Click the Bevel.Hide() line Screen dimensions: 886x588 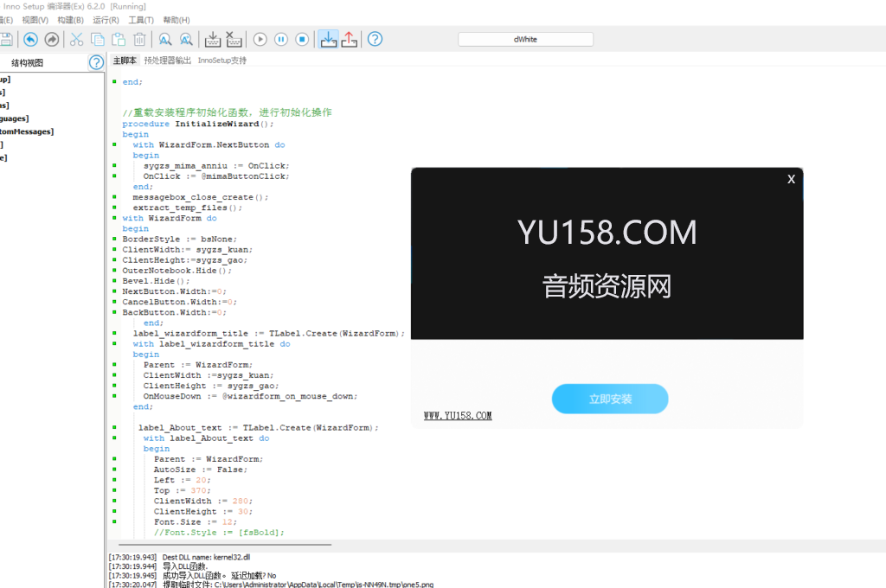coord(156,281)
